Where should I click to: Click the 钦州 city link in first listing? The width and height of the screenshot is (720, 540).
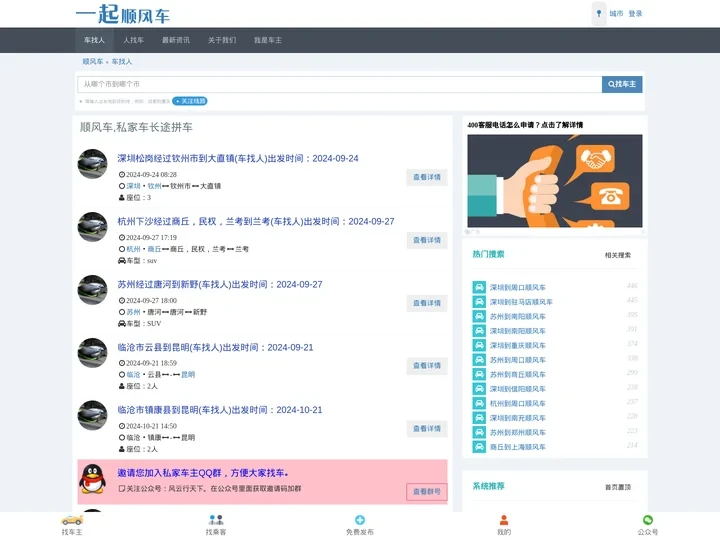[x=154, y=186]
